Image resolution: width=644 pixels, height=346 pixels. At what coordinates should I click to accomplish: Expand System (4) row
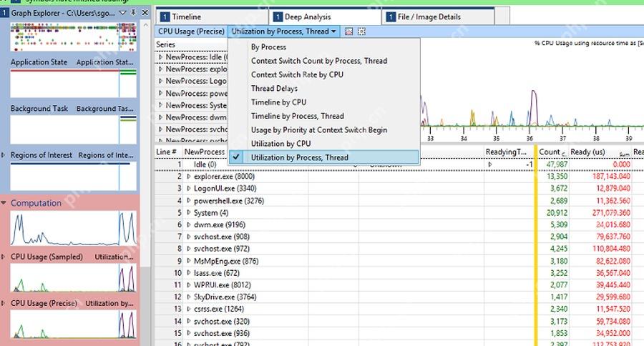[188, 212]
